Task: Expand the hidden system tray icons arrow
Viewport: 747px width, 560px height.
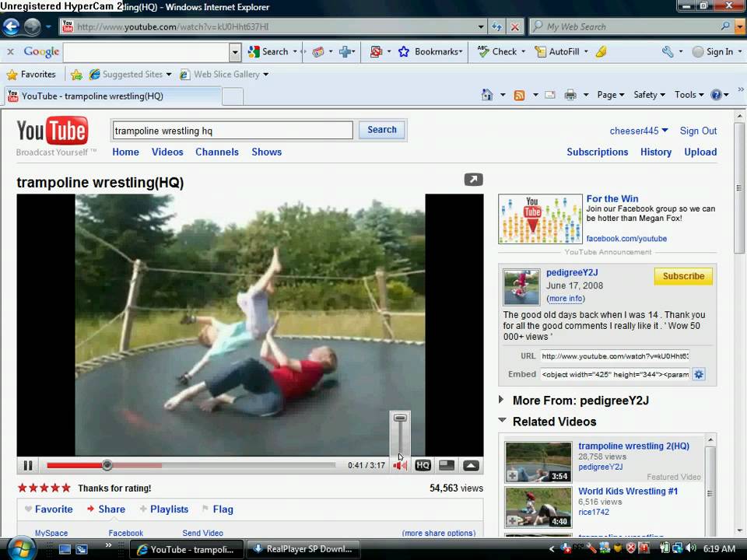Action: 552,549
